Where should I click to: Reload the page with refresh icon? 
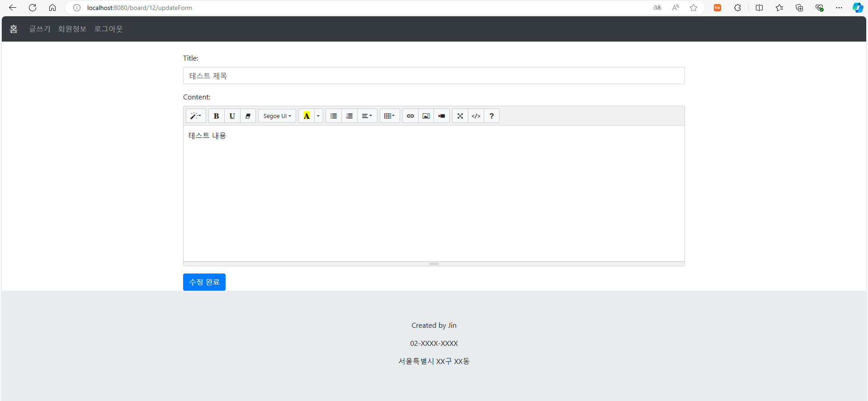33,8
